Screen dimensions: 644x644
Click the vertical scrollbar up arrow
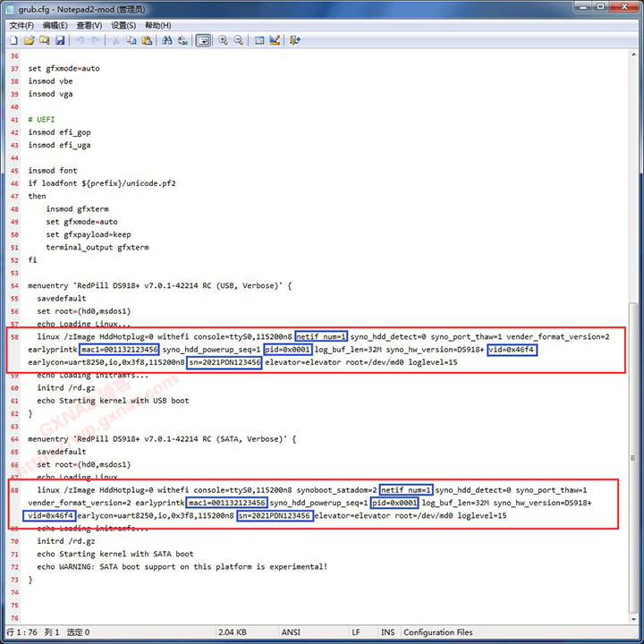635,57
